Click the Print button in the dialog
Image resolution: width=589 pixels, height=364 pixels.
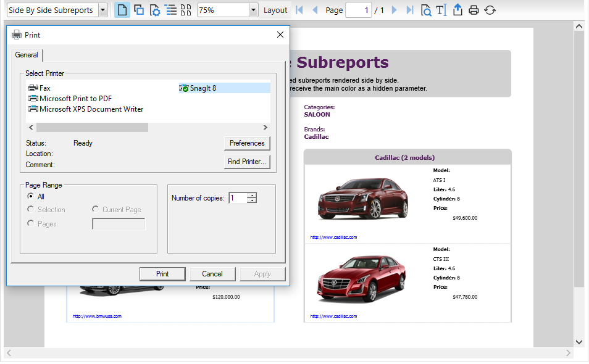click(x=162, y=274)
